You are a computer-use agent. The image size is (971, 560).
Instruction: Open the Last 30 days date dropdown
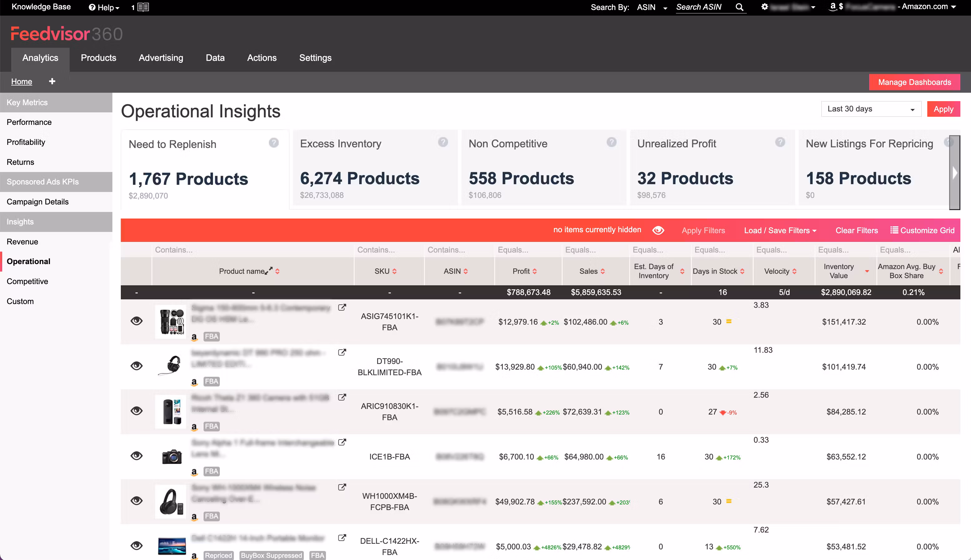pyautogui.click(x=871, y=109)
